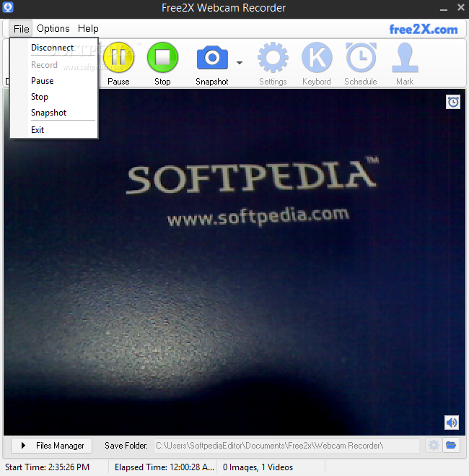Choose Disconnect from the File menu

pyautogui.click(x=54, y=48)
